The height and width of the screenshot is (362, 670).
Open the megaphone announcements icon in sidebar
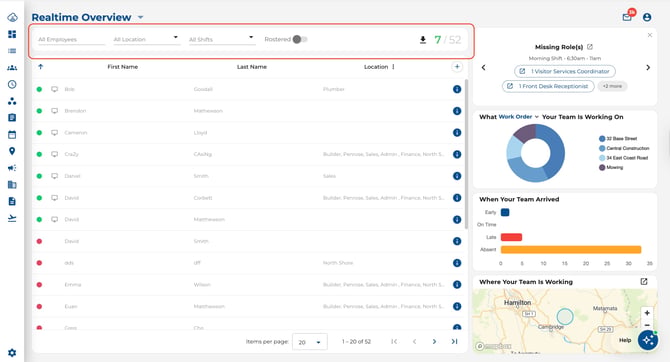tap(12, 168)
